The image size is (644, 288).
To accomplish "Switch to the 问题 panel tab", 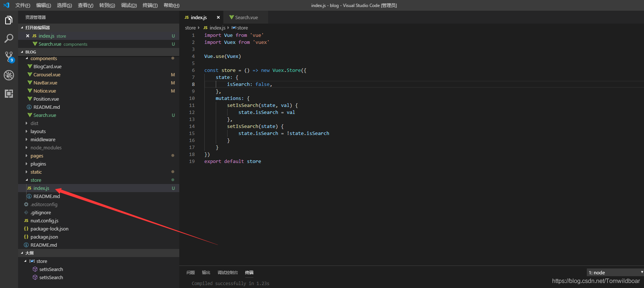I will click(x=190, y=273).
